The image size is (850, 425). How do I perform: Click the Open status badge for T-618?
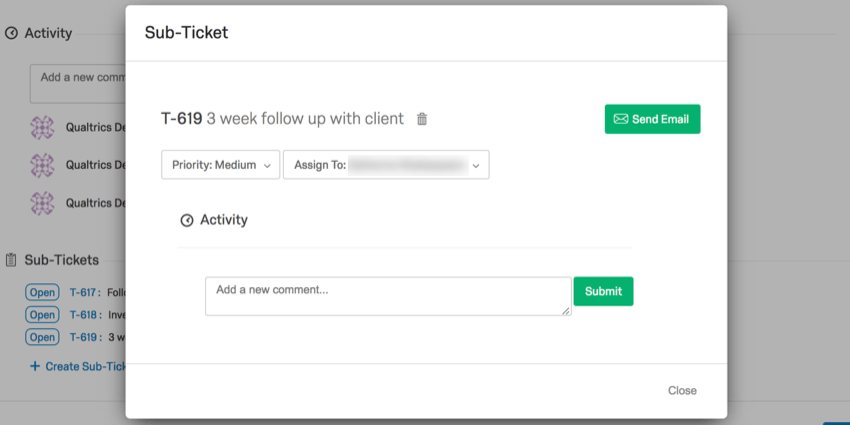click(x=42, y=315)
